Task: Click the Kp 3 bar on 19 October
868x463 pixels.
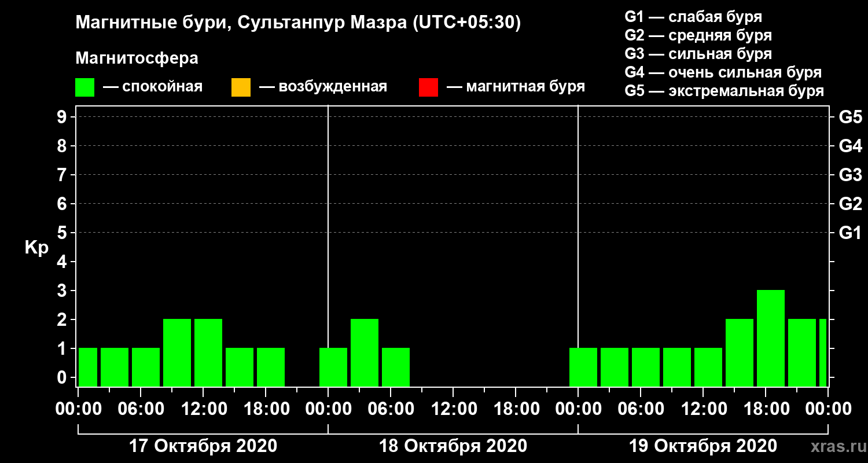Action: [771, 338]
